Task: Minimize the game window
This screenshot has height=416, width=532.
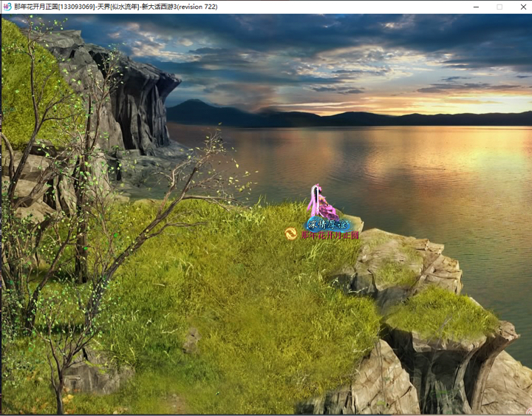Action: tap(473, 7)
